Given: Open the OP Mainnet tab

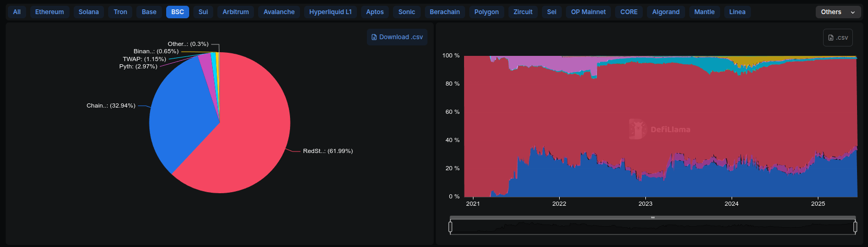Looking at the screenshot, I should tap(588, 12).
